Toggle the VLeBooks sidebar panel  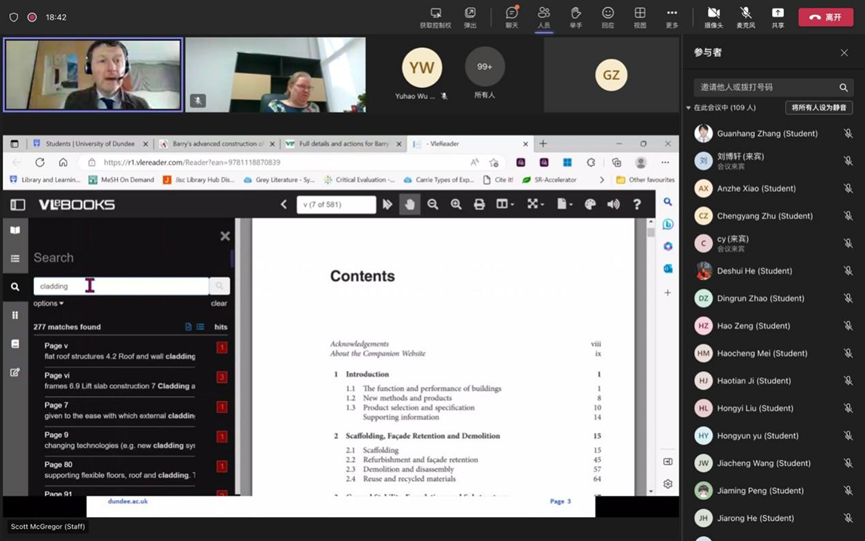tap(18, 204)
